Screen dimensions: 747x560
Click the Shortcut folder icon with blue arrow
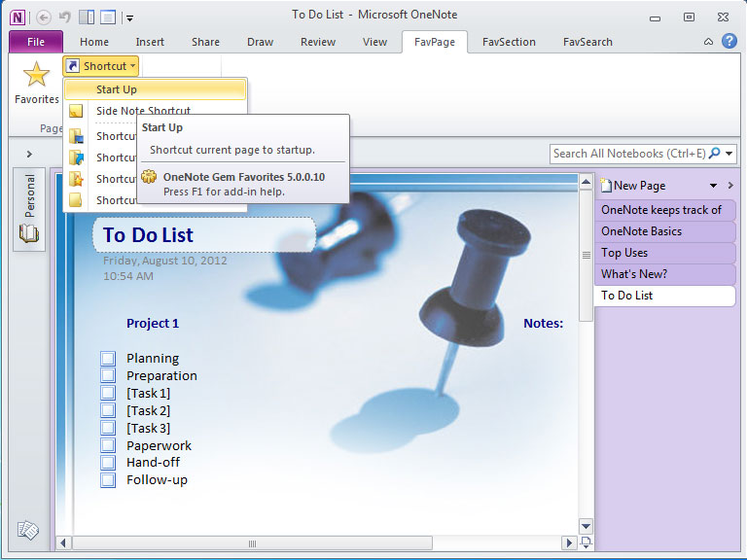(x=76, y=157)
